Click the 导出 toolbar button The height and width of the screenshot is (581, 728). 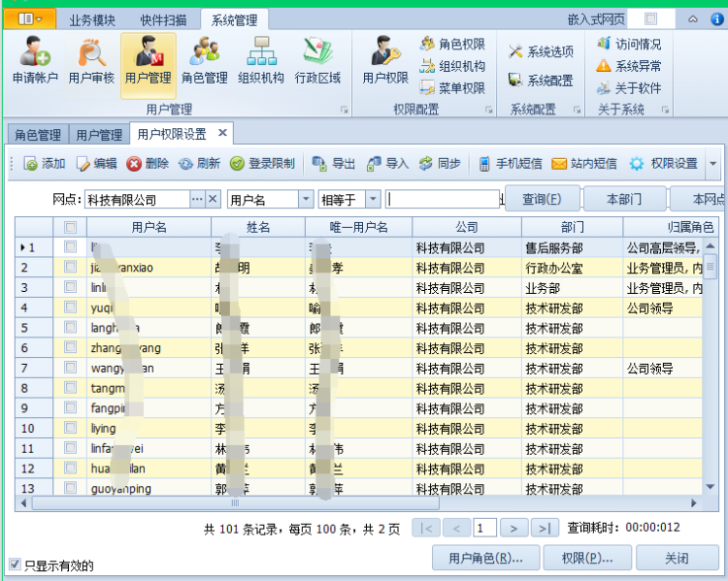click(333, 164)
